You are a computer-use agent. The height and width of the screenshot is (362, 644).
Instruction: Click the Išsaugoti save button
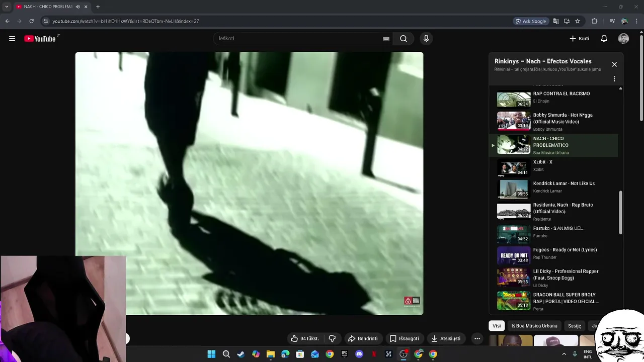pos(405,338)
